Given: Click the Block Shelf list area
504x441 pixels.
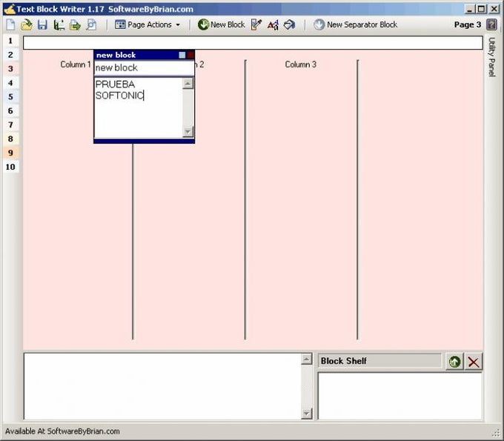Looking at the screenshot, I should 400,396.
